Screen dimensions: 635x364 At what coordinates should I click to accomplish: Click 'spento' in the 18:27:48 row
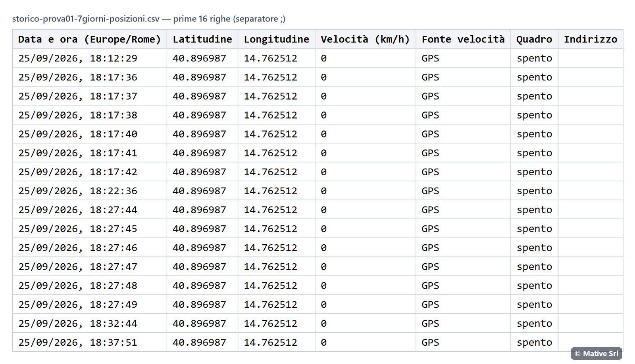click(x=534, y=286)
